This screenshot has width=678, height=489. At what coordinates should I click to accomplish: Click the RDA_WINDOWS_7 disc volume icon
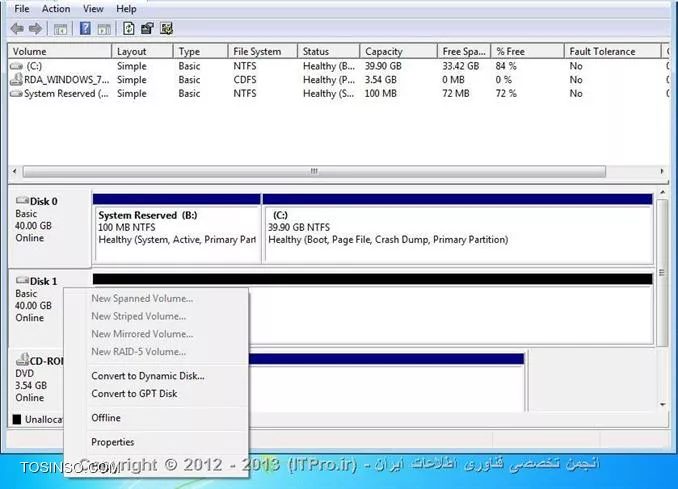pos(16,80)
